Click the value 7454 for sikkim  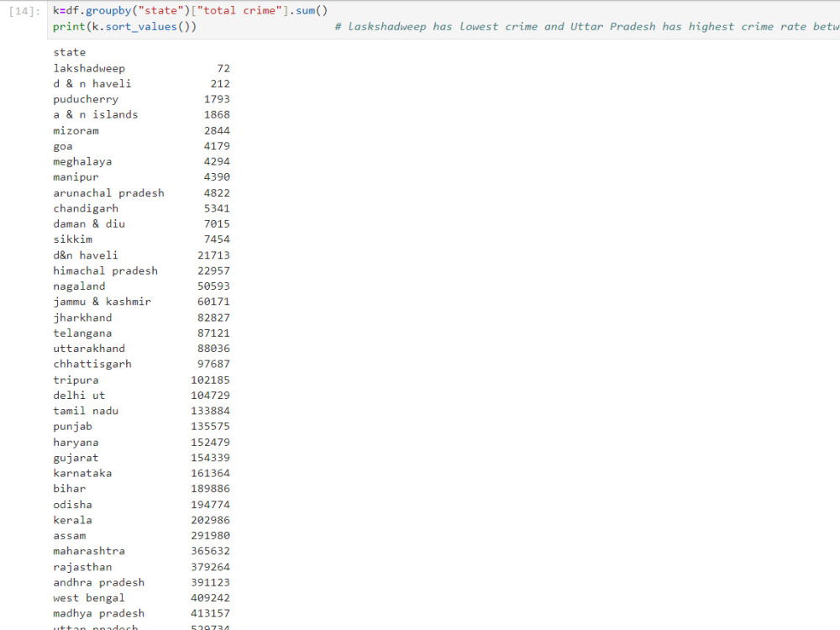(x=217, y=239)
